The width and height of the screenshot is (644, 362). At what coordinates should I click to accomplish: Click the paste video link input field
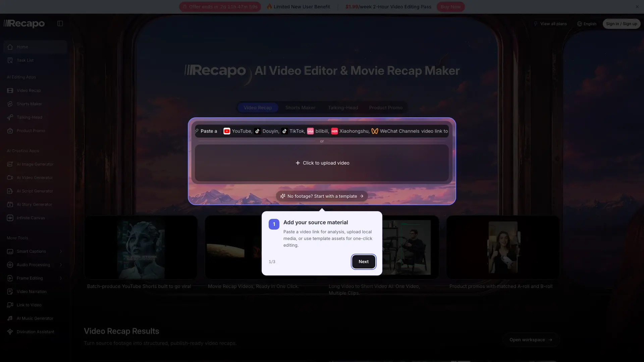[322, 131]
